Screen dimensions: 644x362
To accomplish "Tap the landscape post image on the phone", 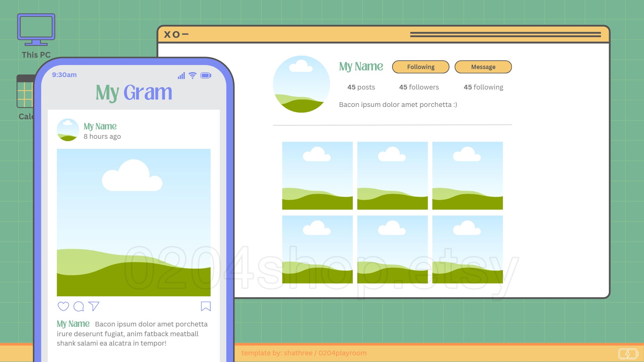I will pos(134,222).
